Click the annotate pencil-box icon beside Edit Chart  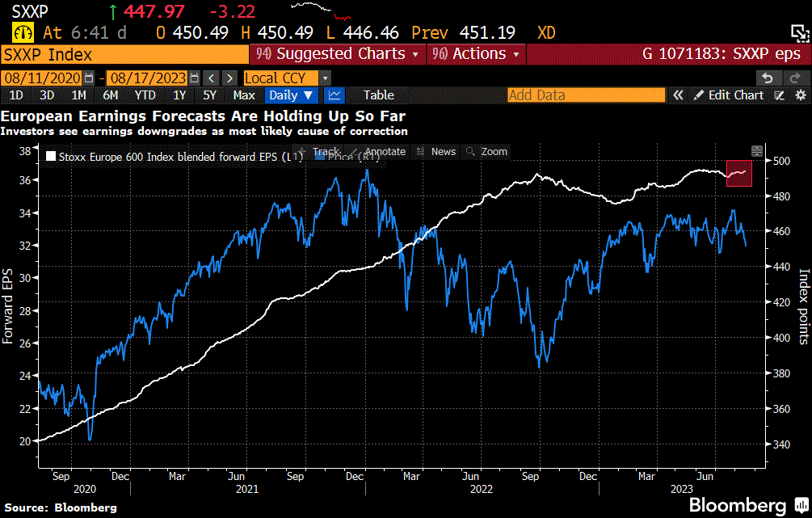(x=780, y=95)
